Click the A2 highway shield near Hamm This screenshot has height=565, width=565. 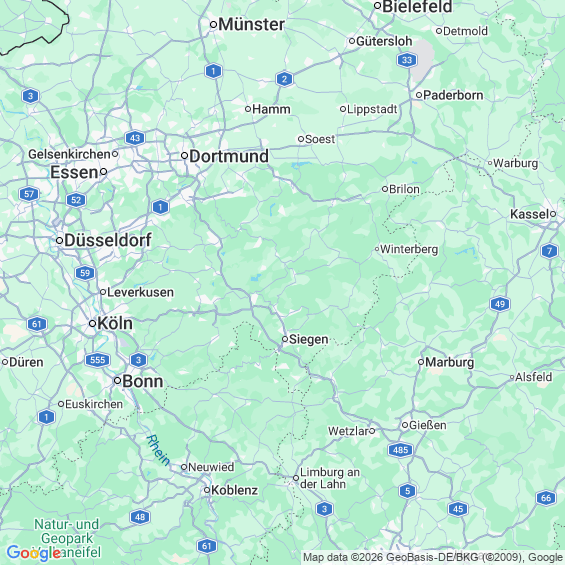pos(284,79)
